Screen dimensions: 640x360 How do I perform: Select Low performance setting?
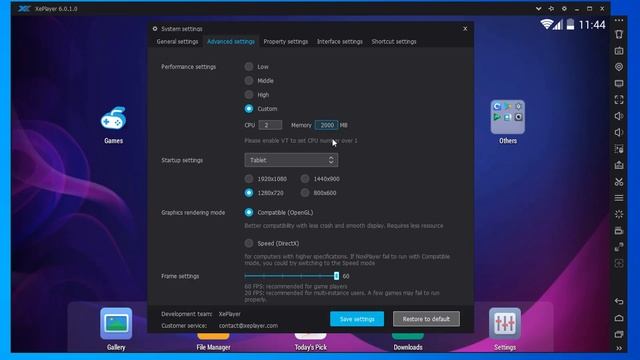tap(249, 67)
